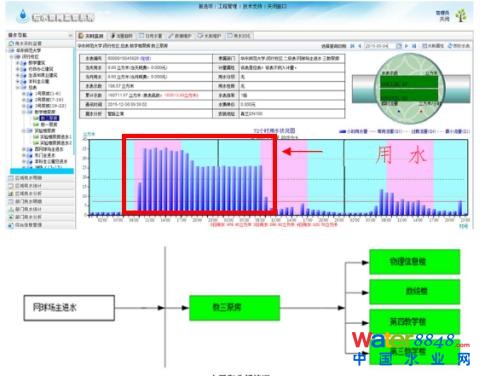Switch to the second tab, 流量趋势

coord(122,36)
